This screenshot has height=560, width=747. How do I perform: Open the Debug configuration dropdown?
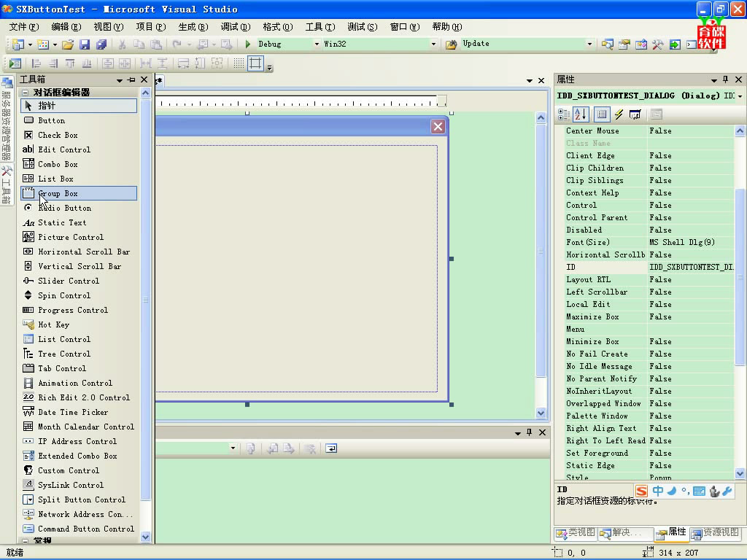[317, 44]
